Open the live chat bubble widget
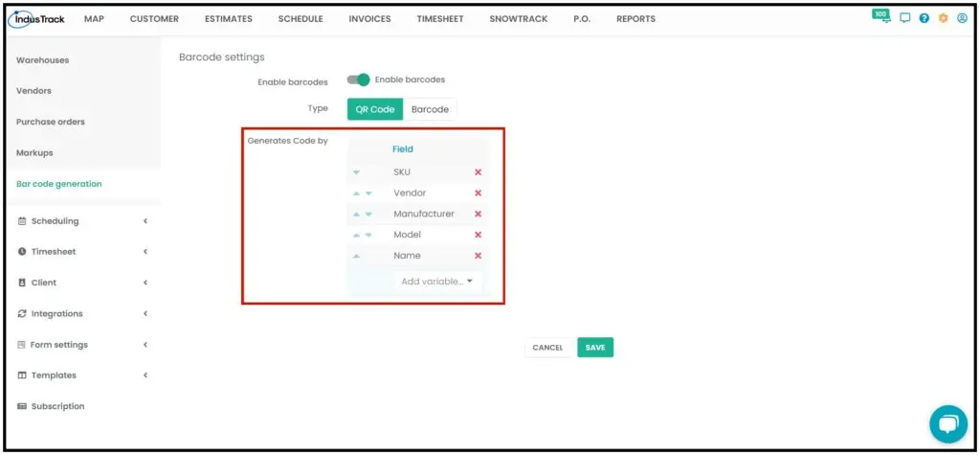Viewport: 980px width, 455px height. coord(948,424)
